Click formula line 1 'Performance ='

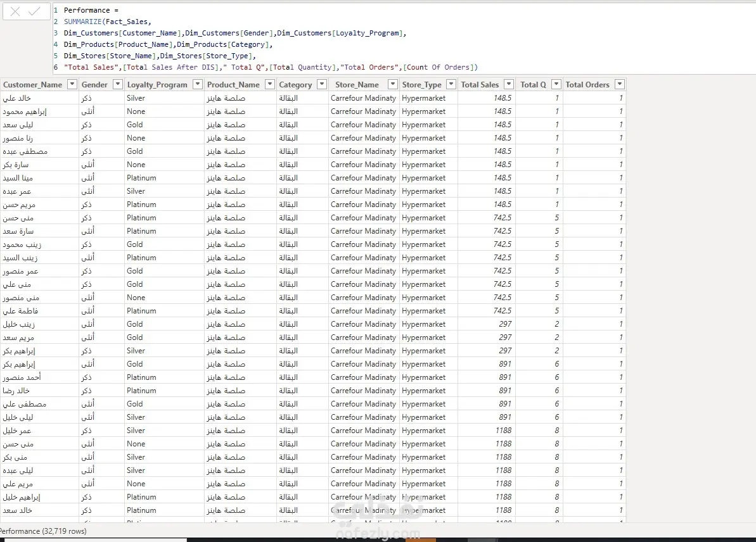(x=91, y=10)
